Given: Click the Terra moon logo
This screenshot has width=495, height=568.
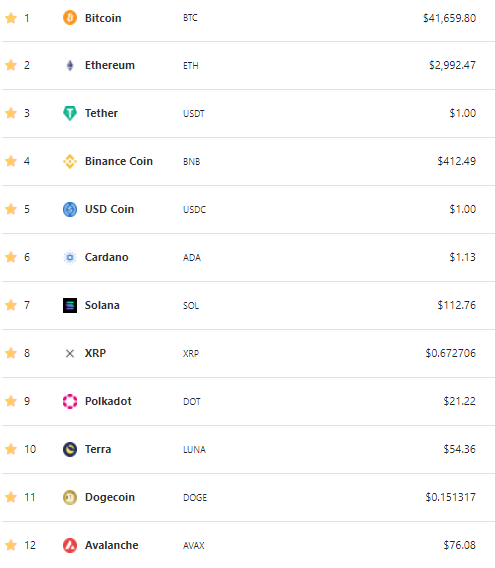Looking at the screenshot, I should click(70, 450).
